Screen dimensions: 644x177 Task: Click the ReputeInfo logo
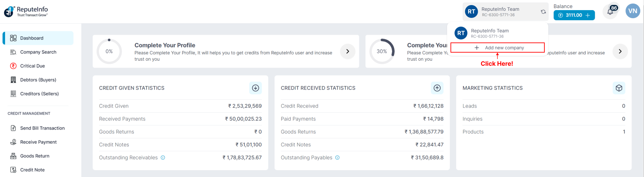pos(26,11)
